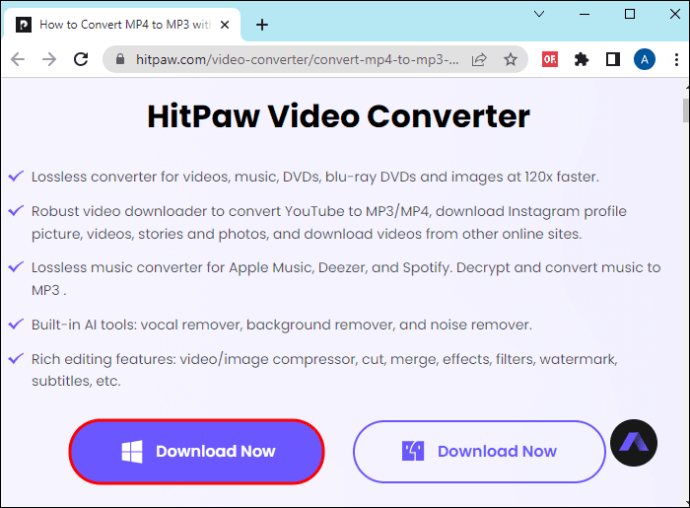The height and width of the screenshot is (508, 690).
Task: Open the profile A avatar
Action: point(644,59)
